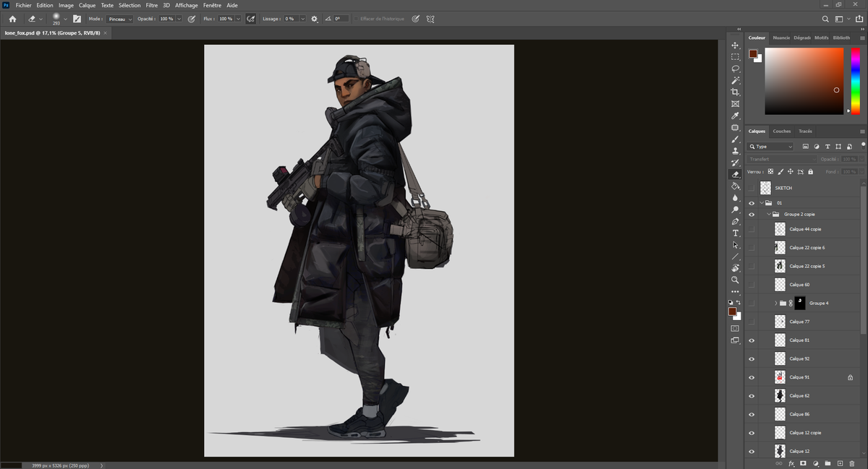
Task: Open layer effects fx menu
Action: 791,463
